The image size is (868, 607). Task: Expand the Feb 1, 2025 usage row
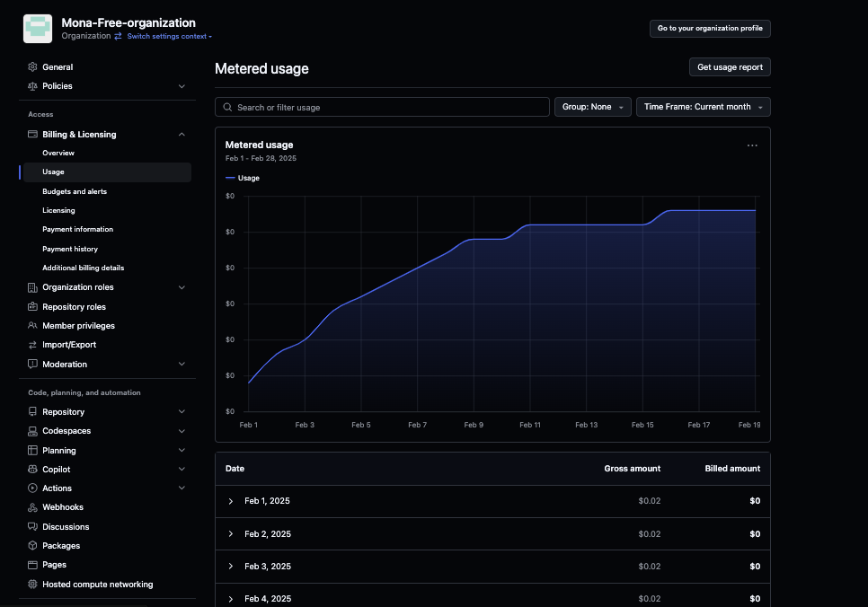(231, 501)
